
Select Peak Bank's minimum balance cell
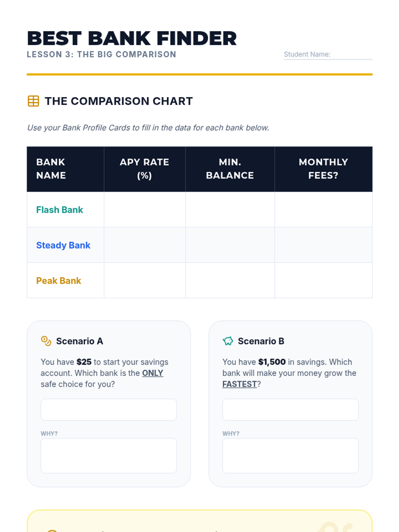230,281
